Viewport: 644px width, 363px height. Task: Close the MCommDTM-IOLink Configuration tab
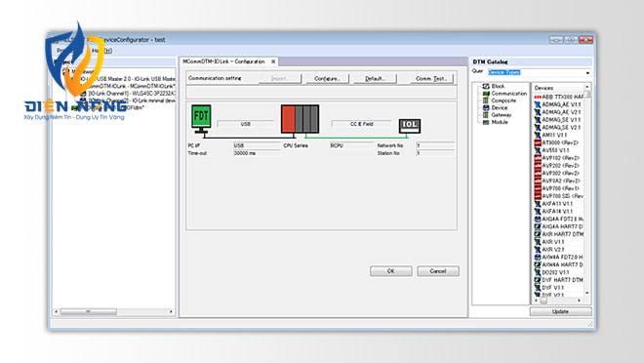coord(273,61)
